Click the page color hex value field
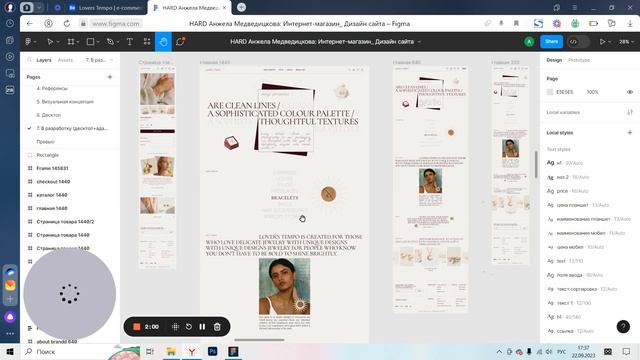Image resolution: width=640 pixels, height=360 pixels. 565,92
